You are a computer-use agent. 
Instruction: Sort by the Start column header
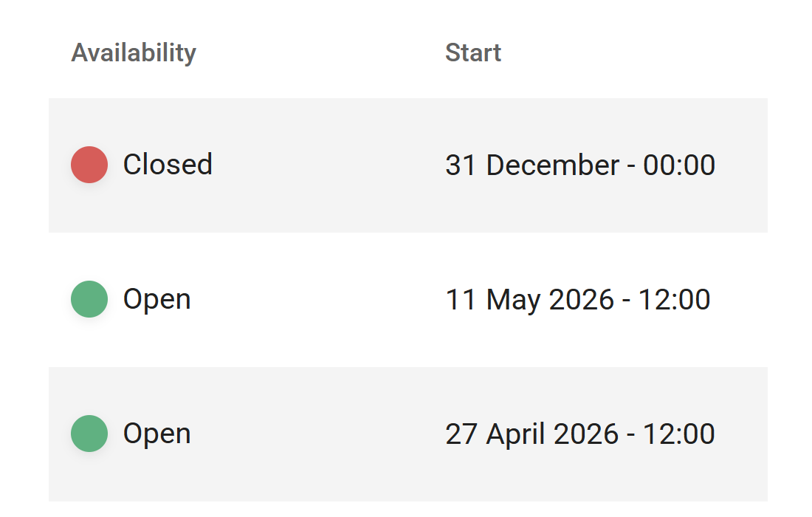coord(473,53)
